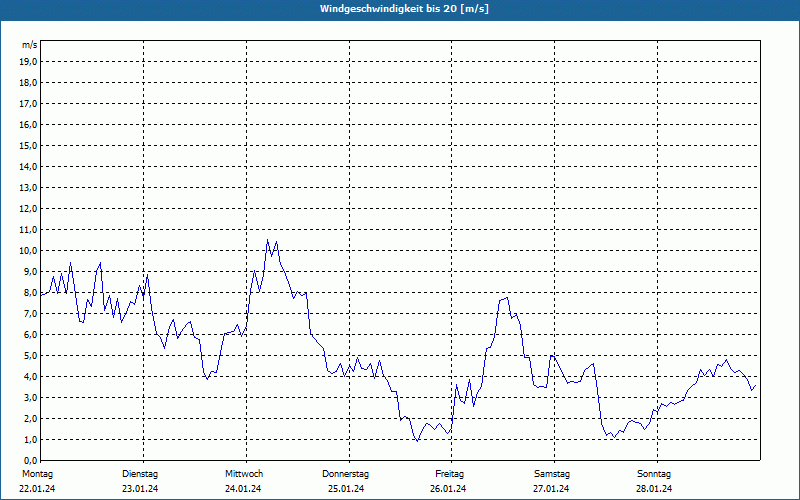Click the '15,0' y-axis label

tap(28, 145)
